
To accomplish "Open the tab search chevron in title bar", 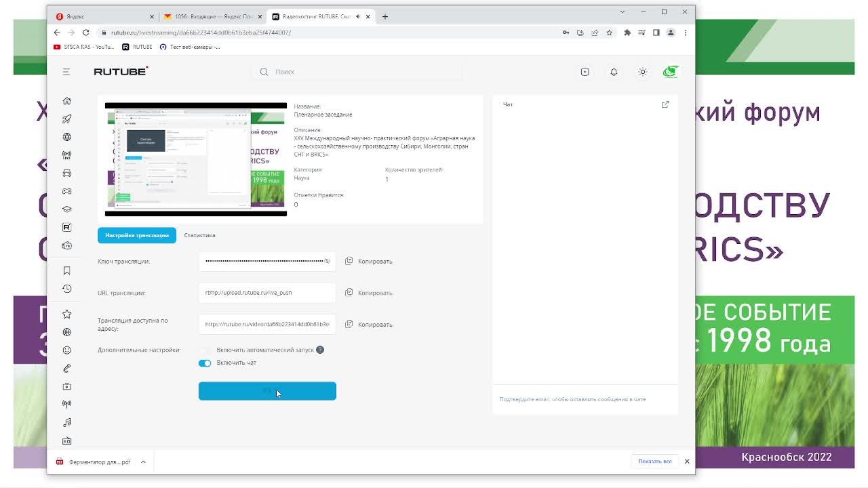I will pos(622,12).
